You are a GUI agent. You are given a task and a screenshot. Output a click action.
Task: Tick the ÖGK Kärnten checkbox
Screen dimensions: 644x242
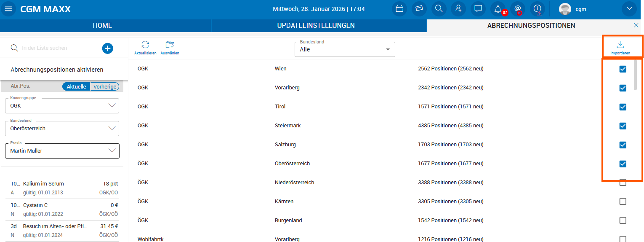(623, 202)
